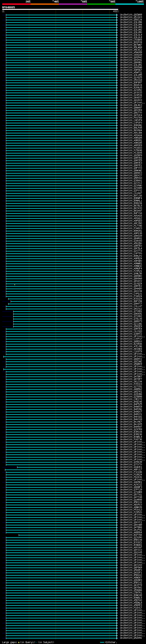The width and height of the screenshot is (146, 644).
Task: Select last hit label UniRef100_Q5ZKM2
Action: [x=131, y=638]
